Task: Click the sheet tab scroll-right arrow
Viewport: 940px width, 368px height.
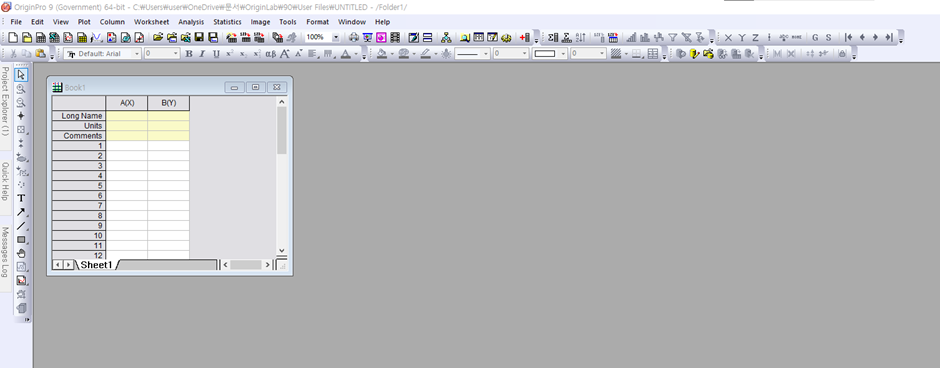Action: point(68,264)
